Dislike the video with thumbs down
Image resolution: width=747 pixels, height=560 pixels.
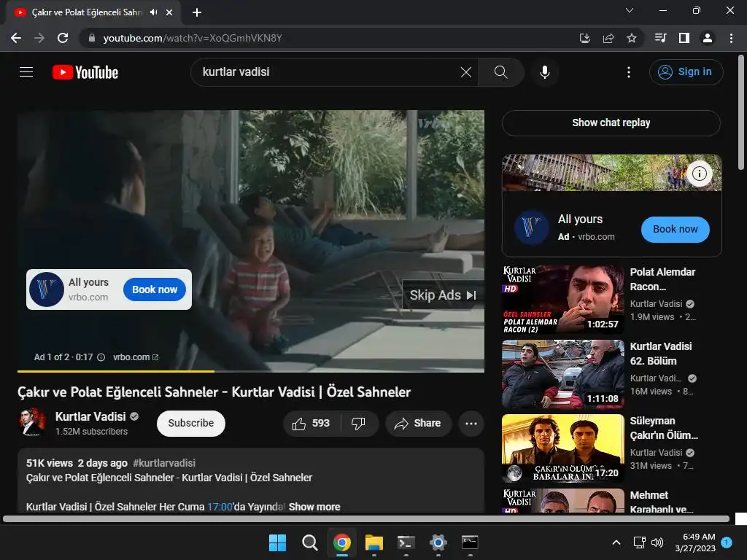pos(358,424)
